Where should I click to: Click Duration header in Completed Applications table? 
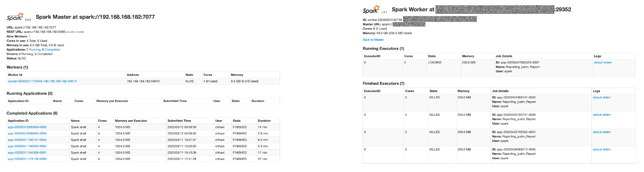(264, 121)
